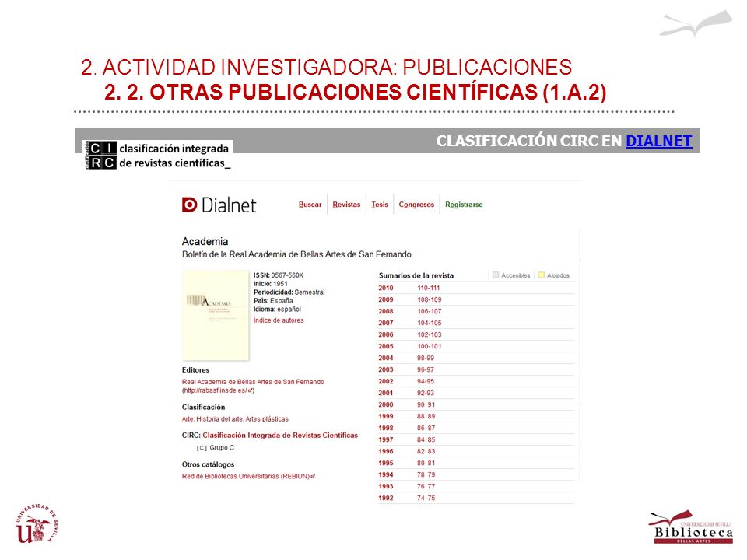Viewport: 747px width, 560px height.
Task: Open the Revistas menu item
Action: pos(346,205)
